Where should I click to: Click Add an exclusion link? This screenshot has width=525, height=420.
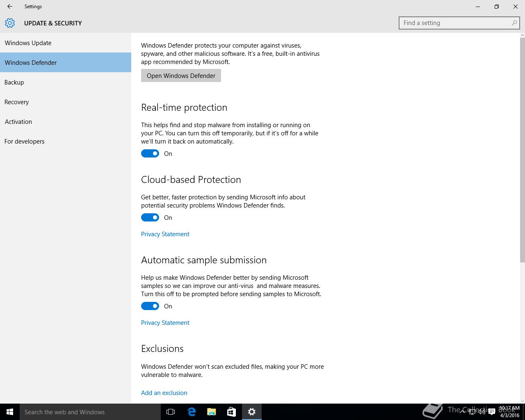[x=164, y=393]
